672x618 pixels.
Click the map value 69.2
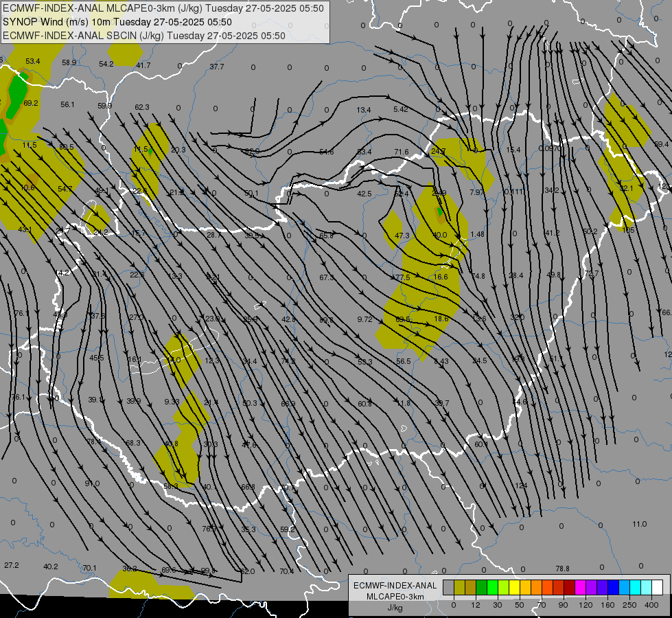[31, 103]
